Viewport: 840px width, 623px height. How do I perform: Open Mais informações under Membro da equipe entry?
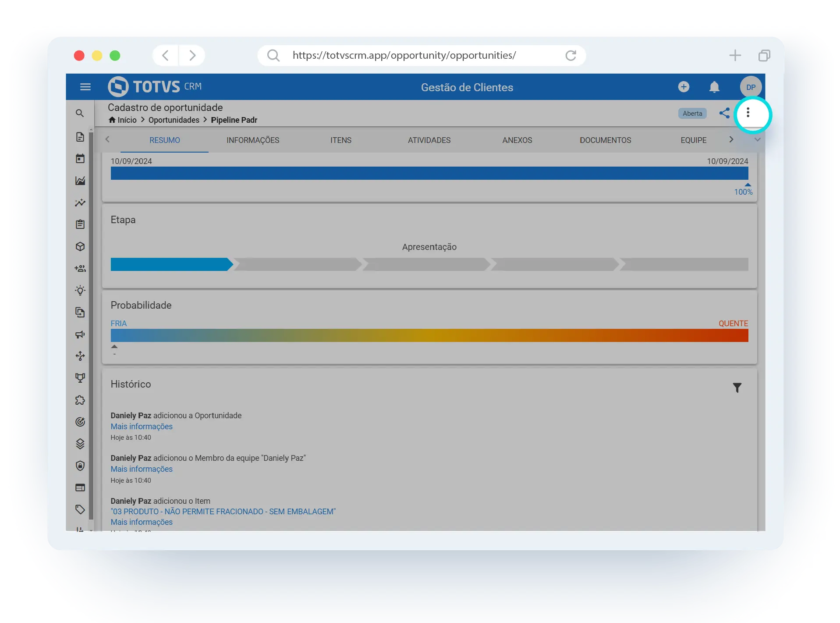tap(142, 469)
